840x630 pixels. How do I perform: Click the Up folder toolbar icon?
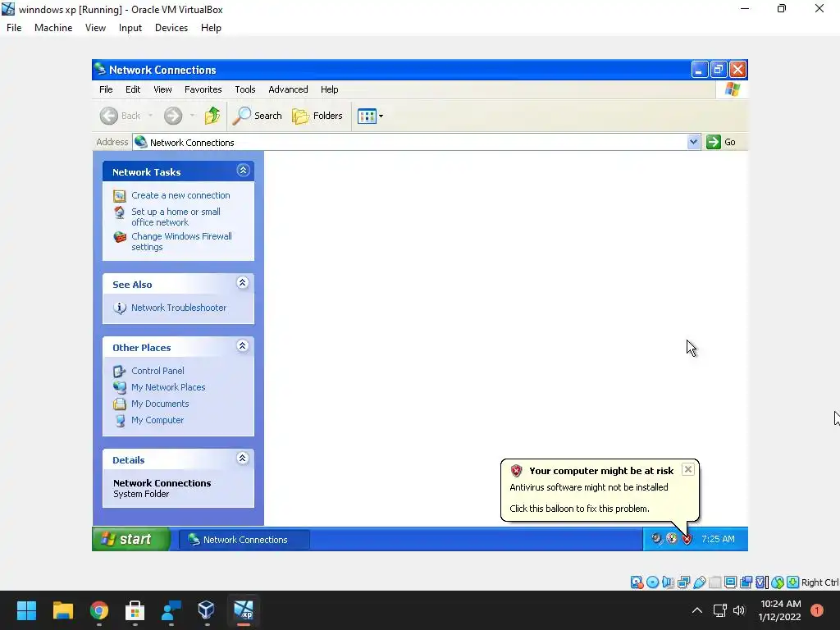(212, 115)
